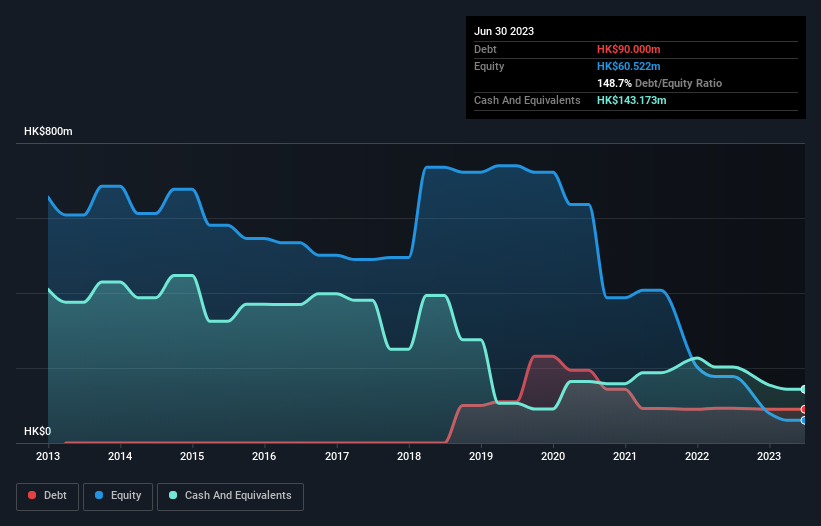This screenshot has width=821, height=526.
Task: Click the 2016 x-axis label
Action: click(264, 456)
